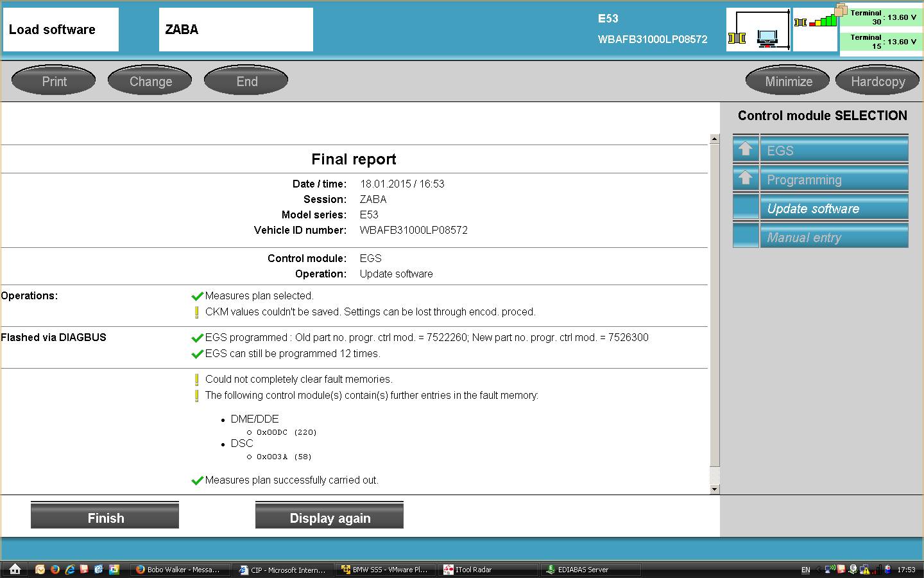Click the up arrow beside EGS
The width and height of the screenshot is (924, 578).
746,150
